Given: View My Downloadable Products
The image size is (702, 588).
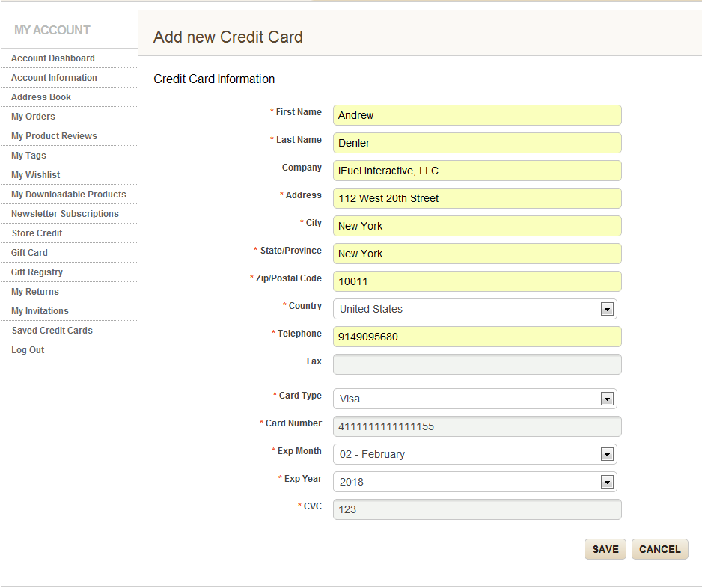Looking at the screenshot, I should coord(69,195).
